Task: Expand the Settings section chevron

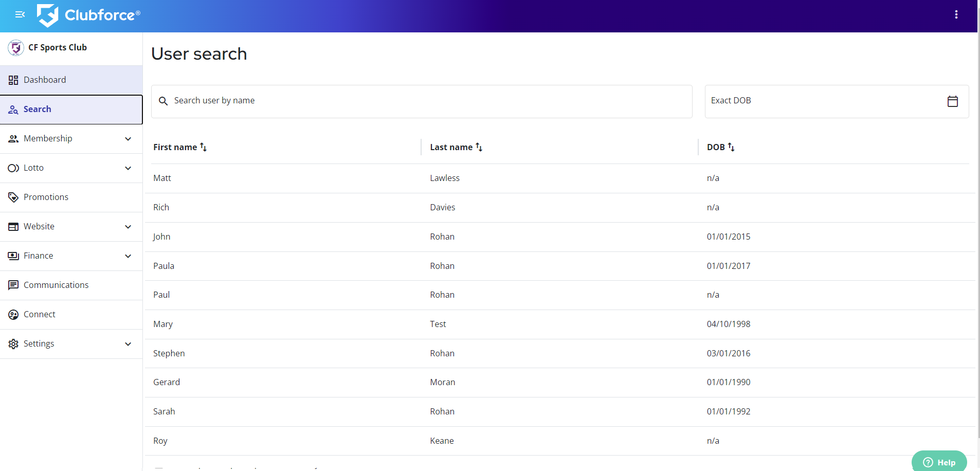Action: click(x=128, y=344)
